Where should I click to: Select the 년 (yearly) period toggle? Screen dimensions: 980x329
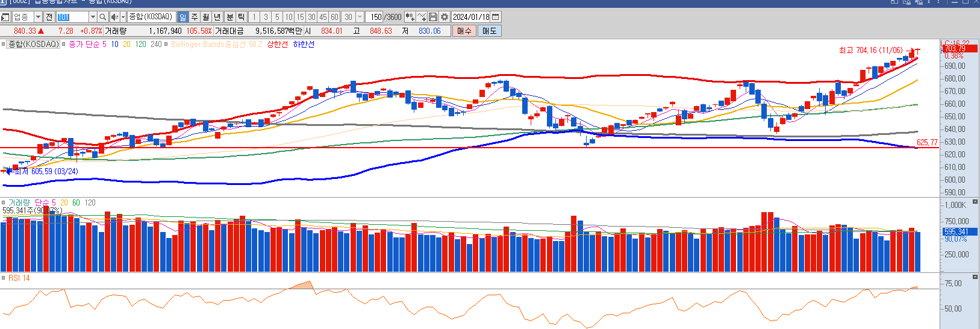tap(217, 17)
